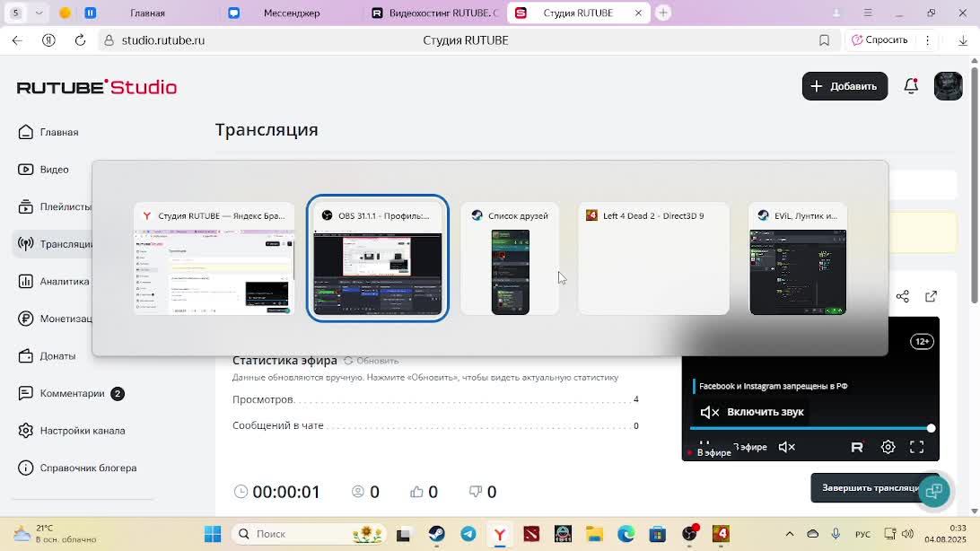
Task: Select Left 4 Dead 2 window in switcher
Action: pyautogui.click(x=653, y=258)
